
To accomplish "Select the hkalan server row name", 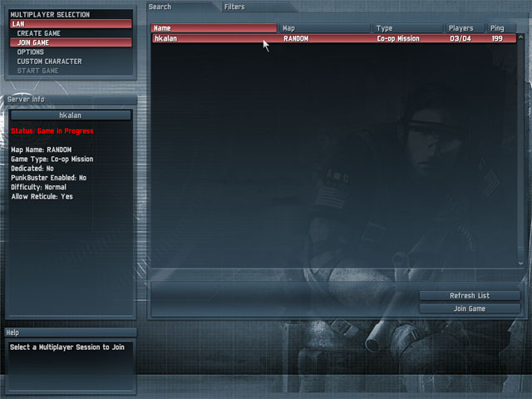I will 165,38.
